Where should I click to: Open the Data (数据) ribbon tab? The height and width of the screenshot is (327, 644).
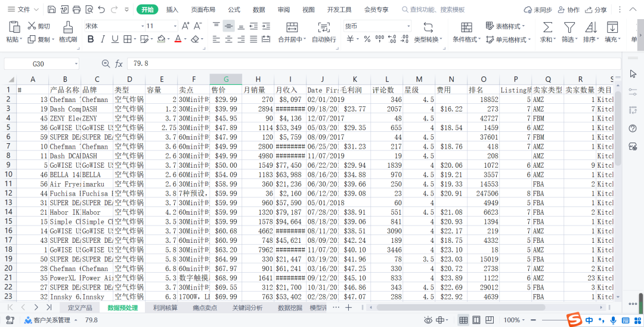click(259, 10)
